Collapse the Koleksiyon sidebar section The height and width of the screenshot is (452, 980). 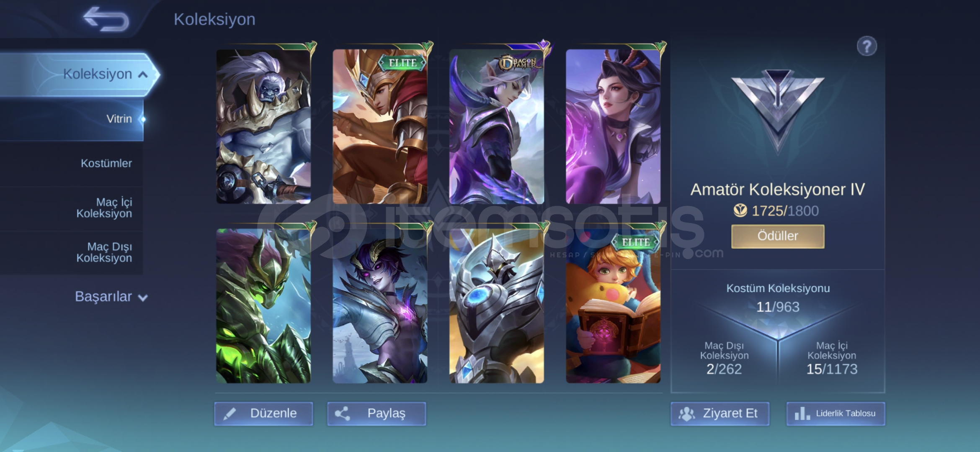tap(143, 74)
